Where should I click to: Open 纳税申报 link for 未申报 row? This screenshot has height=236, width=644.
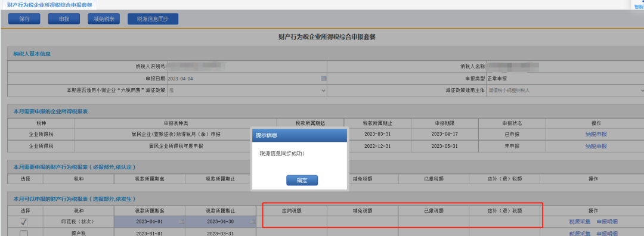click(x=596, y=146)
